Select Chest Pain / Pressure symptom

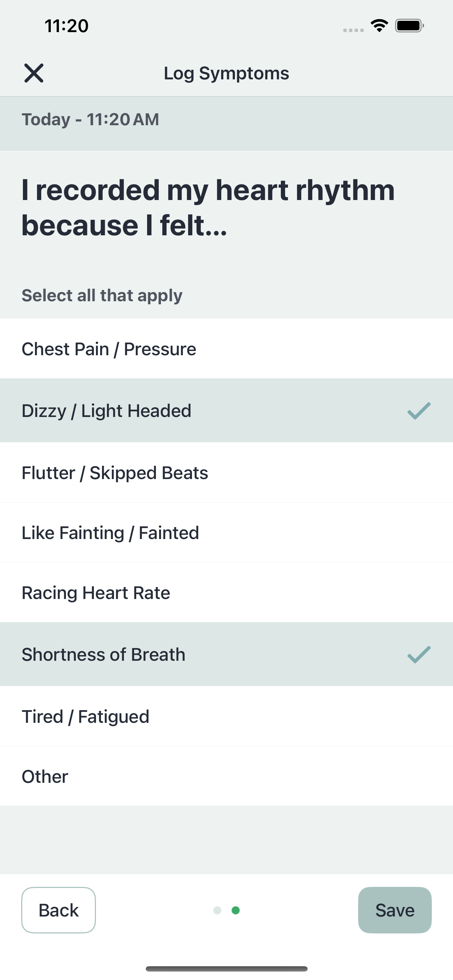click(x=226, y=349)
